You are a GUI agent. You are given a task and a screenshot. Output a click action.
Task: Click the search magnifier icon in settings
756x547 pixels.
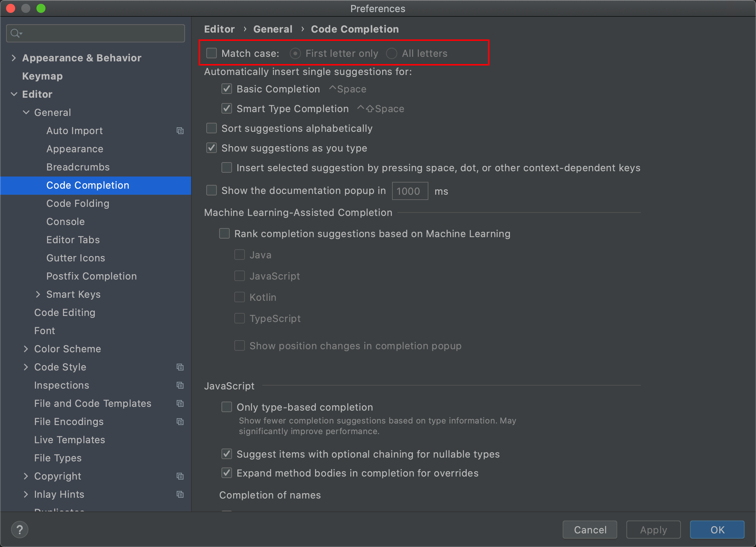click(16, 33)
